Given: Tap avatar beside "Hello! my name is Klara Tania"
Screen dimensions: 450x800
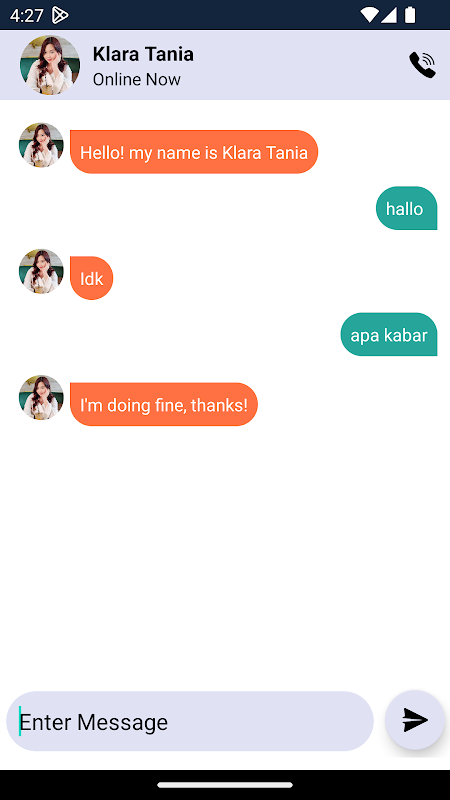Looking at the screenshot, I should 41,145.
